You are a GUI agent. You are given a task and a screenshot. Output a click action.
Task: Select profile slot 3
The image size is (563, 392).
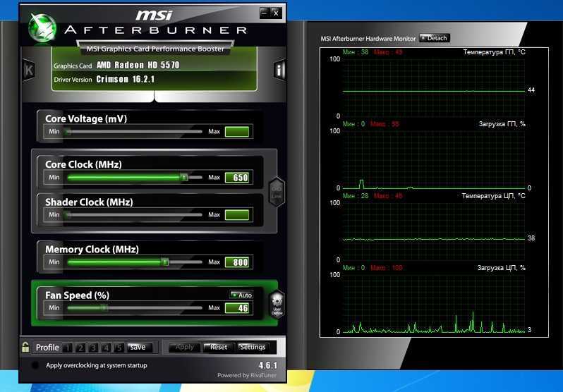coord(93,348)
